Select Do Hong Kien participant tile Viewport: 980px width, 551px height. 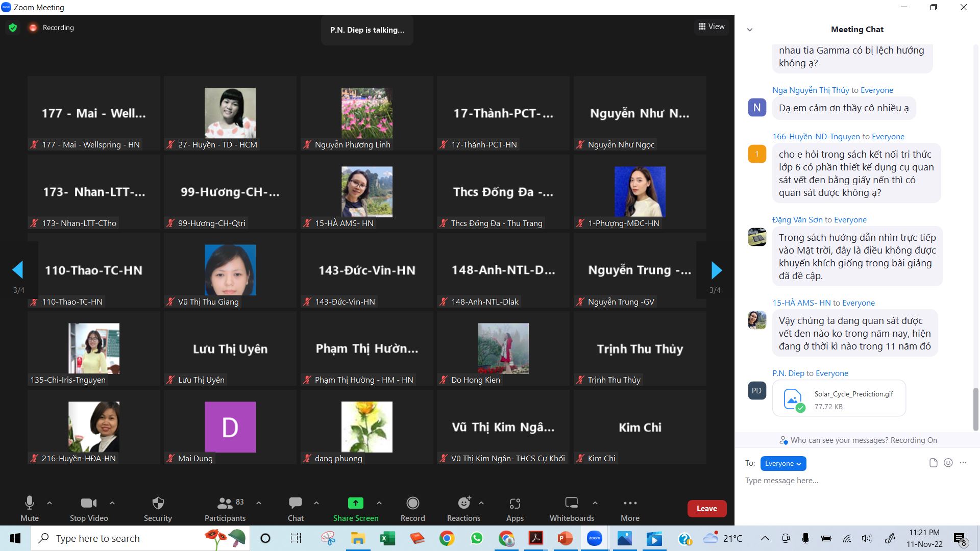[503, 349]
